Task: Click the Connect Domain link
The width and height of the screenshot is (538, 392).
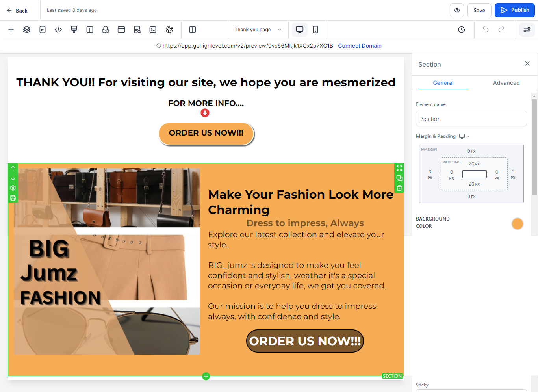Action: (x=360, y=46)
